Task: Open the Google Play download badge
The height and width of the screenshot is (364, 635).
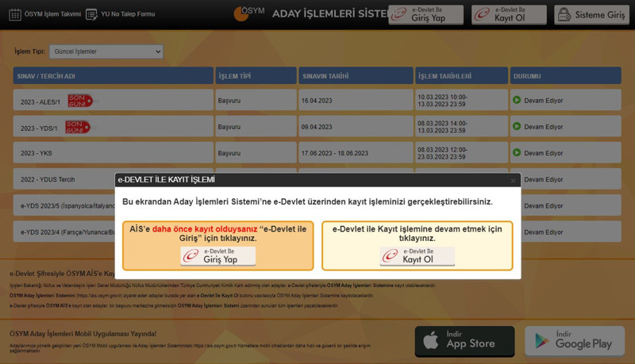Action: [573, 341]
